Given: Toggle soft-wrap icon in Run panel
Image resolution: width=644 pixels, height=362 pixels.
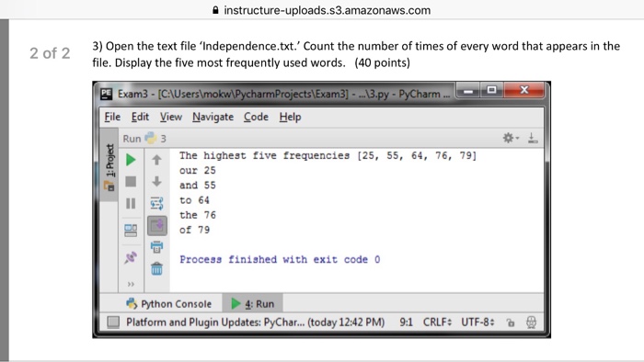Looking at the screenshot, I should click(156, 203).
